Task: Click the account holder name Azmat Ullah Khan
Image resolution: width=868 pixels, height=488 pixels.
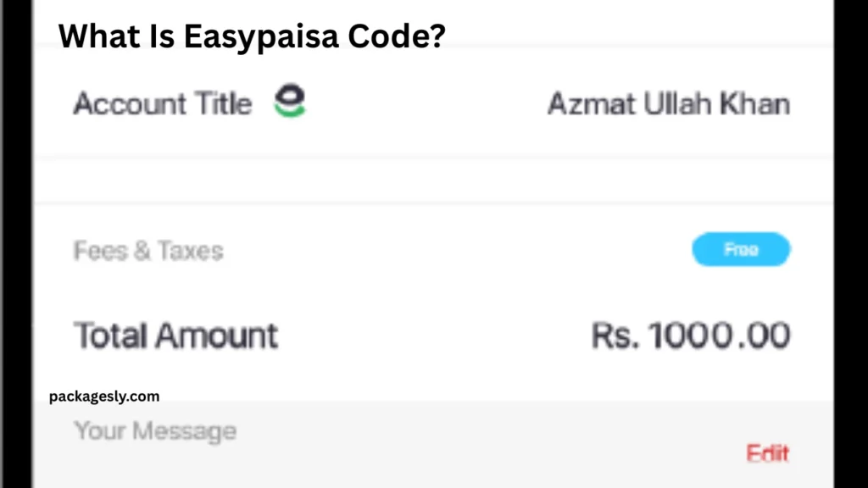Action: pyautogui.click(x=668, y=103)
